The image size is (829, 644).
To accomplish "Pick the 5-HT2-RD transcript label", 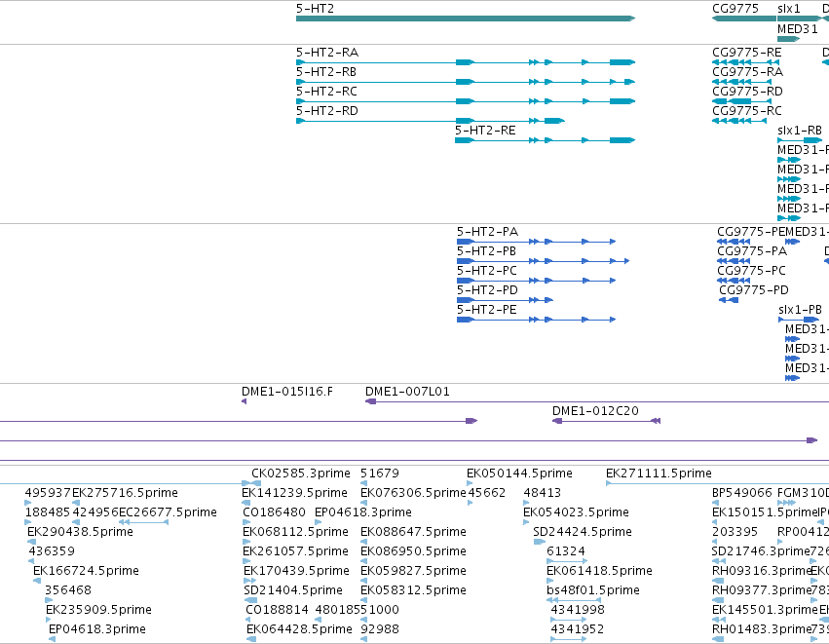I will point(327,111).
